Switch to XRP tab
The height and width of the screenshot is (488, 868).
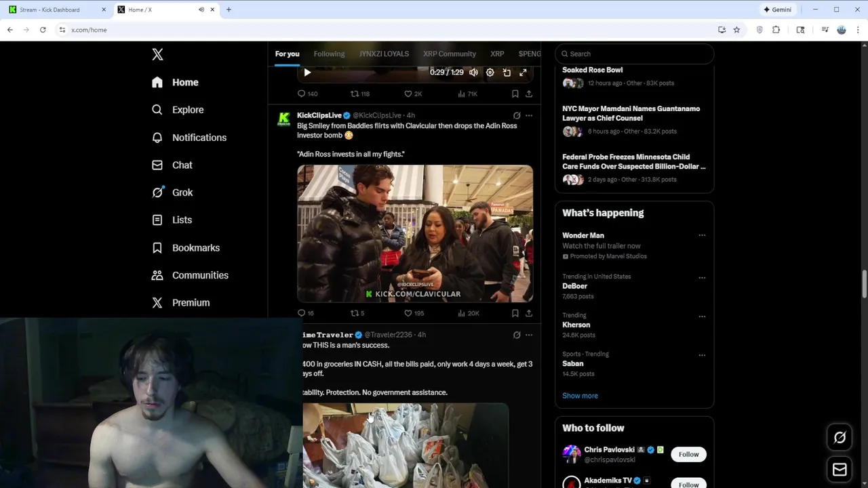tap(497, 54)
